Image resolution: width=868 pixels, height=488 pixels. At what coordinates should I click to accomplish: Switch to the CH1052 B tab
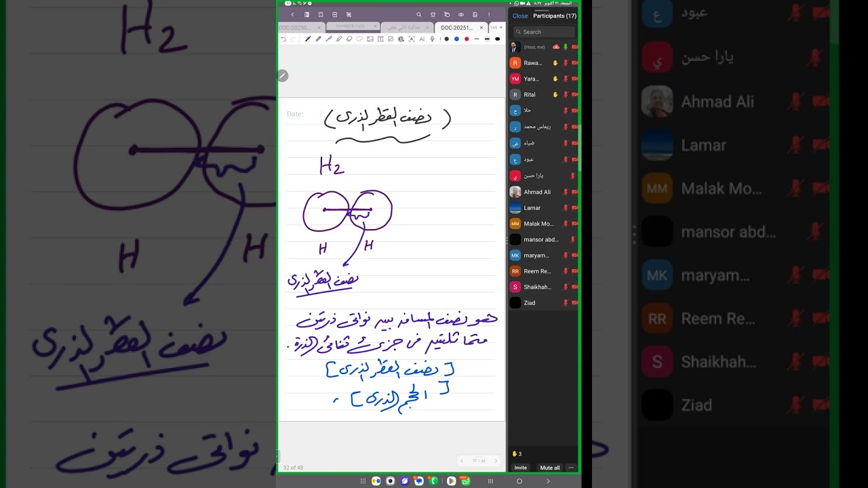click(x=353, y=26)
